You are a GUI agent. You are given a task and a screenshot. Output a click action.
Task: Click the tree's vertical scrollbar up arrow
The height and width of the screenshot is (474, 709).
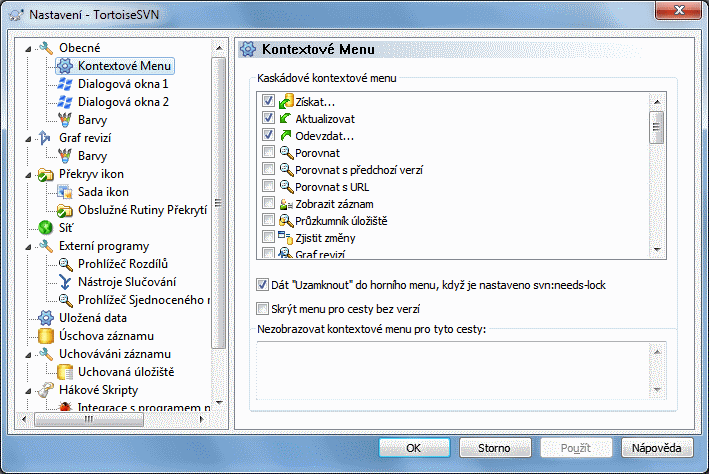(x=219, y=48)
